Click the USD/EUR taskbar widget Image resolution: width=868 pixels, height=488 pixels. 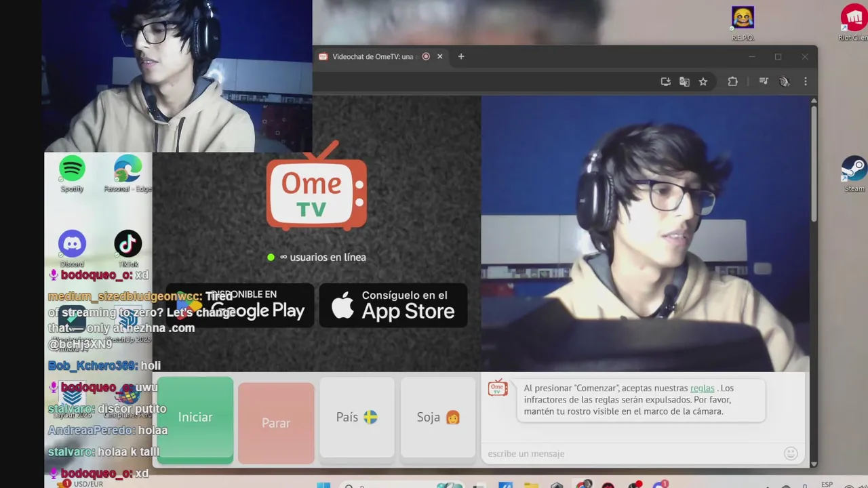(81, 484)
